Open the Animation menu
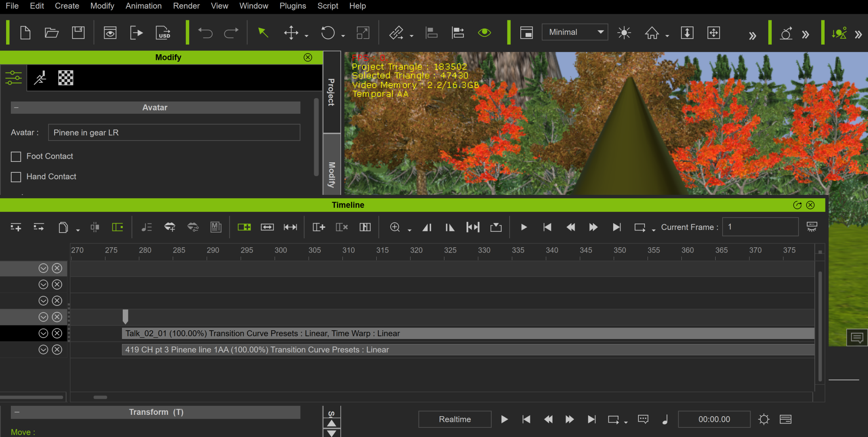This screenshot has height=437, width=868. tap(144, 6)
